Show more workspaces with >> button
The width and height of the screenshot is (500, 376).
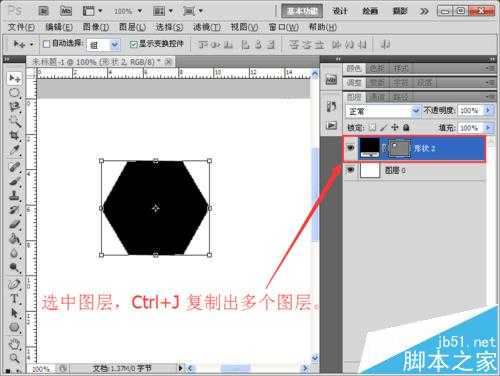click(x=424, y=11)
